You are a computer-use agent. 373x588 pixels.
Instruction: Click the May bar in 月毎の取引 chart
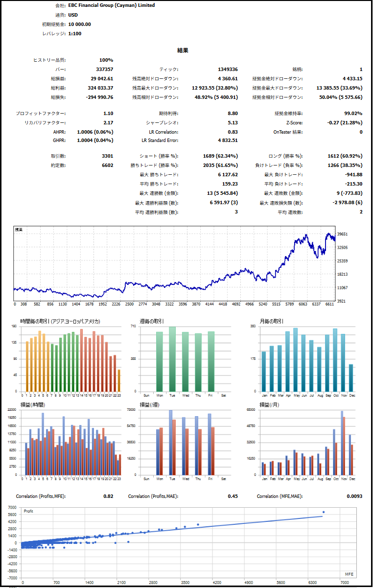(x=296, y=360)
